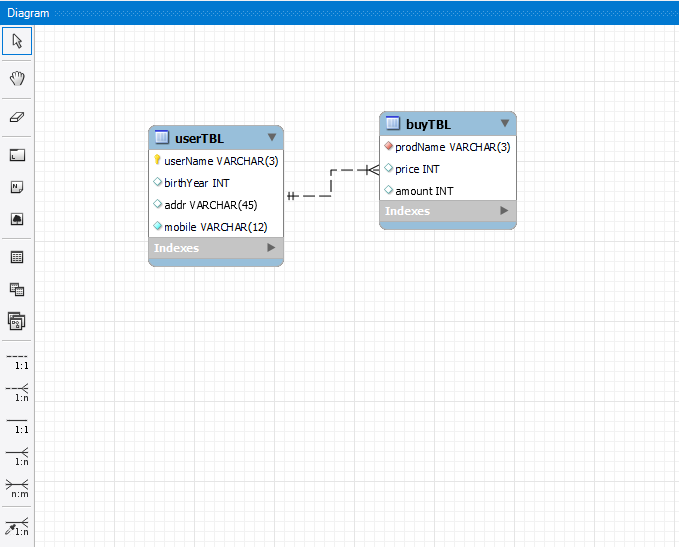The height and width of the screenshot is (547, 679).
Task: Click the diamond icon beside addr
Action: click(x=158, y=204)
